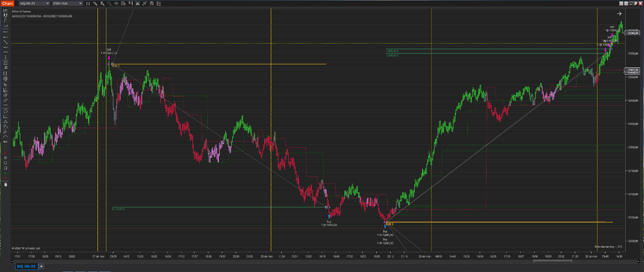The image size is (644, 272).
Task: Select the diagonal line drawing tool
Action: tap(5, 42)
